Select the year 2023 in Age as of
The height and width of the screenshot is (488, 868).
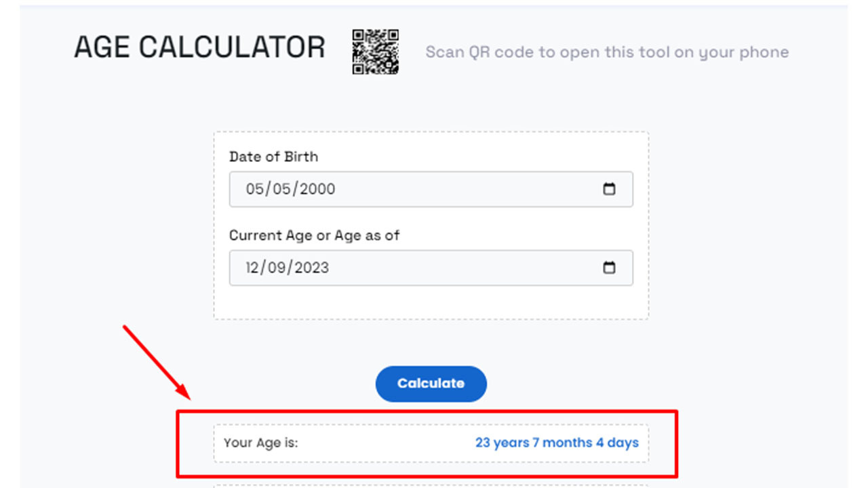coord(314,268)
